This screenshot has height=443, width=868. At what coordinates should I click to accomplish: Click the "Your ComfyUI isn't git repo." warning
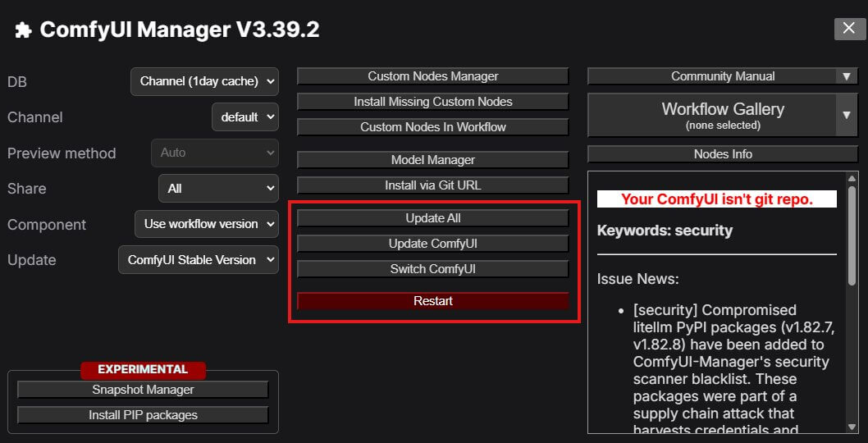click(717, 199)
